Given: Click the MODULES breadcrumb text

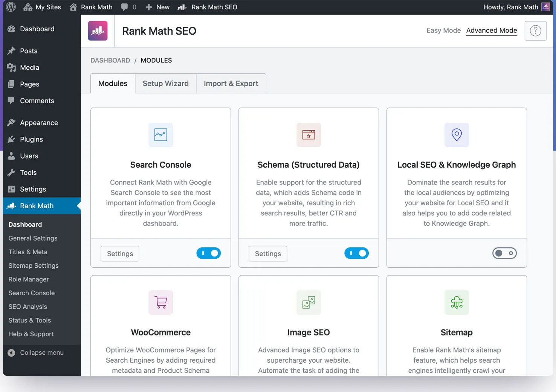Looking at the screenshot, I should (x=156, y=60).
